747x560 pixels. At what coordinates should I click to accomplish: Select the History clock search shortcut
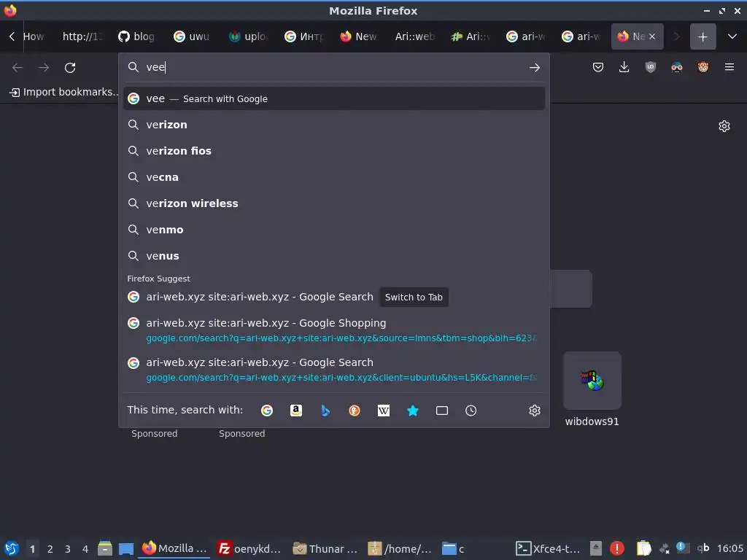click(x=471, y=411)
